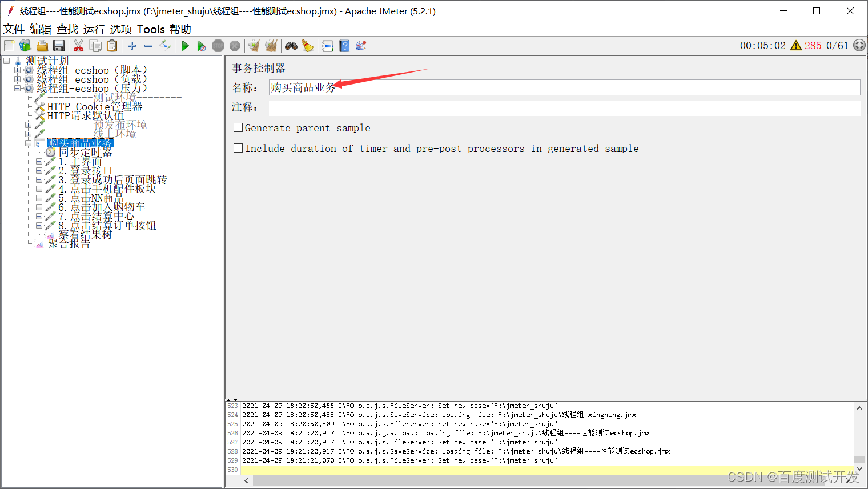Open the 查找 menu
This screenshot has width=868, height=489.
click(67, 29)
